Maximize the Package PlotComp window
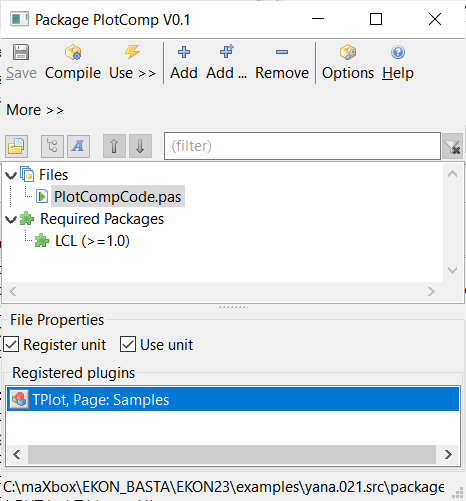466x501 pixels. pyautogui.click(x=376, y=19)
